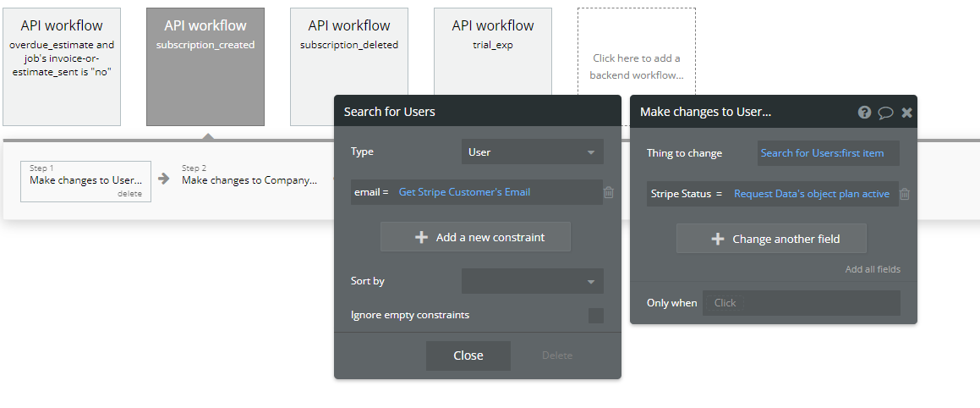Select the subscription_created API workflow
Viewport: 980px width, 408px height.
pos(205,67)
